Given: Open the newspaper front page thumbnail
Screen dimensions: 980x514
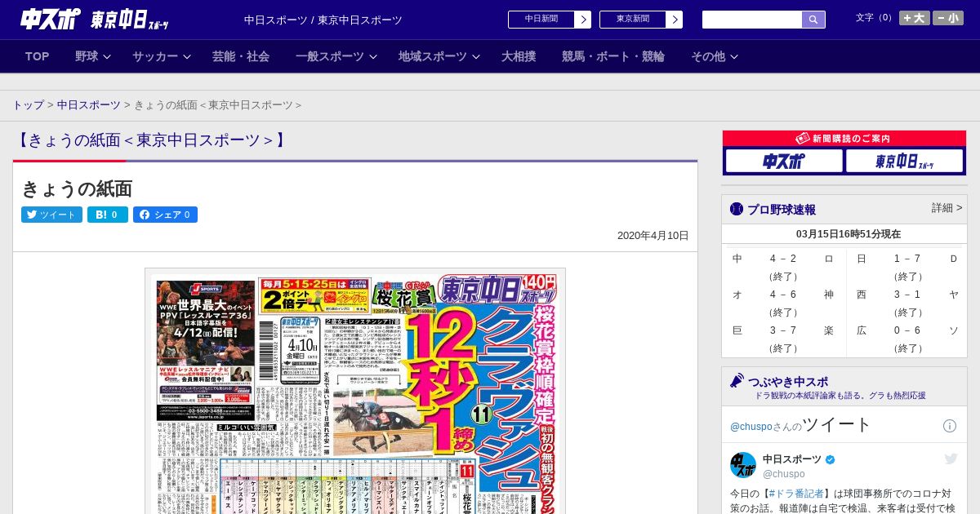Looking at the screenshot, I should 355,391.
